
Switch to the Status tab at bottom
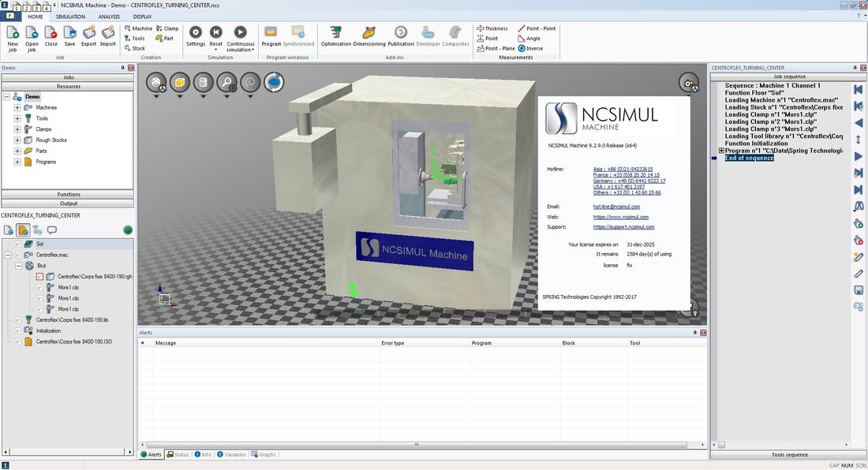[178, 454]
